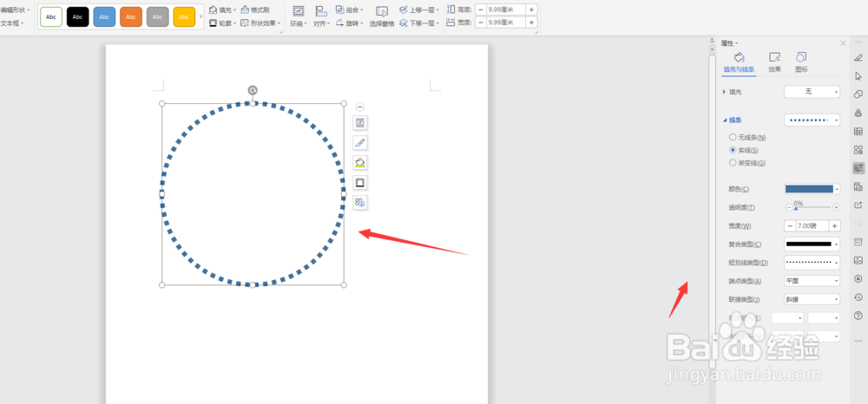Open the 属性 panel title dropdown

[729, 43]
